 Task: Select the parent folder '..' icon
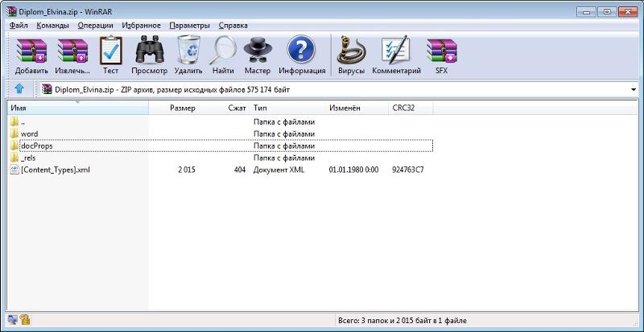(x=14, y=122)
